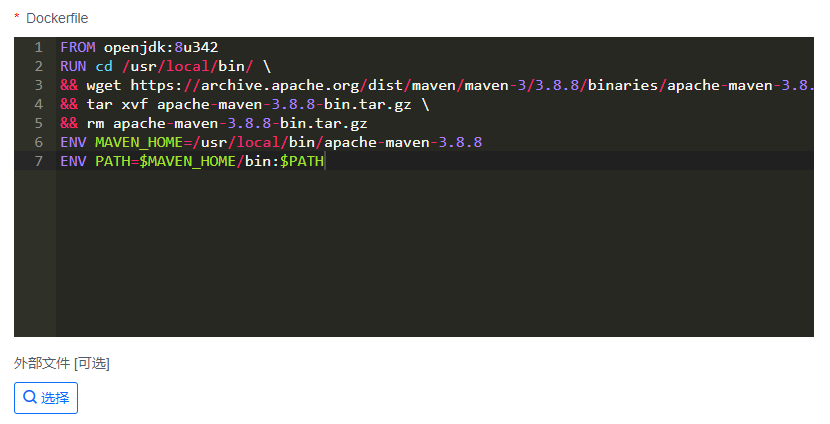Click gutter line number 3
Viewport: 830px width, 424px height.
pos(39,85)
